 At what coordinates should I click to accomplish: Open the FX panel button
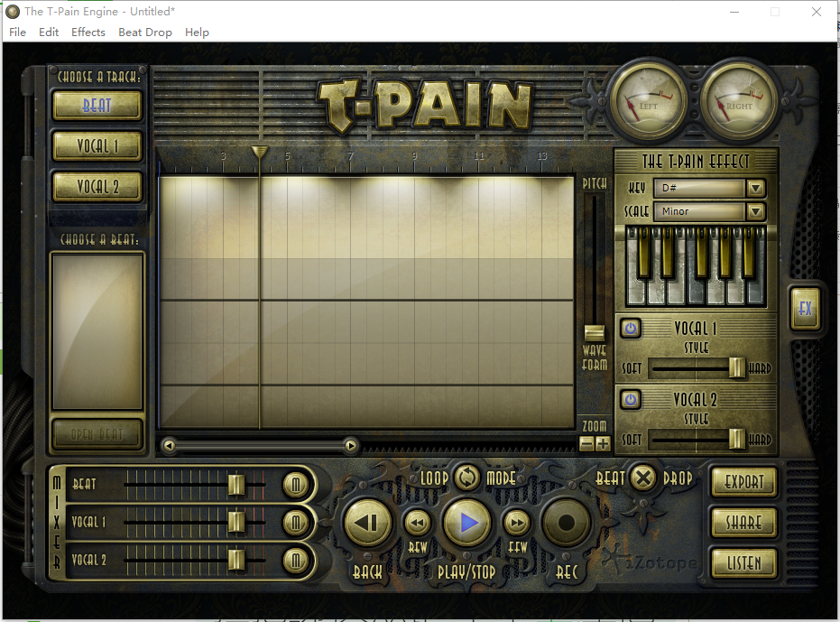pos(805,309)
